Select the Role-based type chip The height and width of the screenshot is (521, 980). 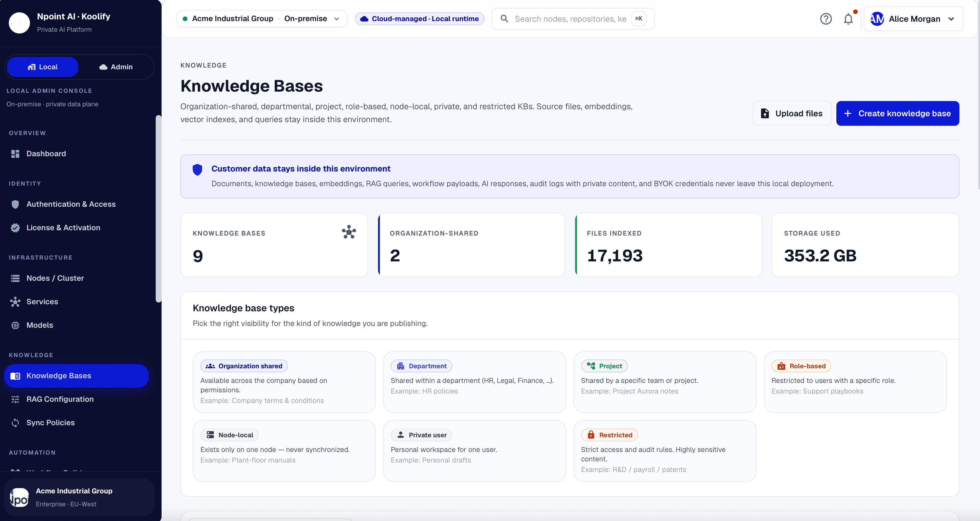(801, 366)
